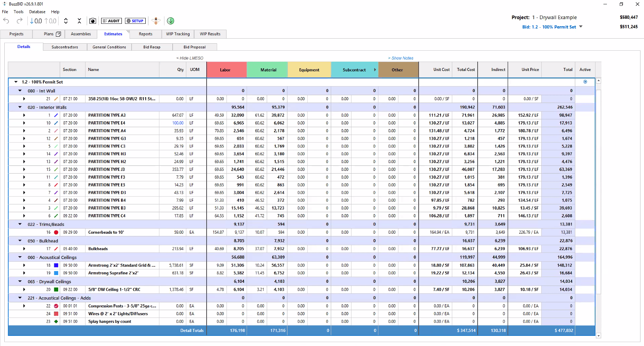
Task: Collapse the 020 - Interior Walls section
Action: pos(20,107)
